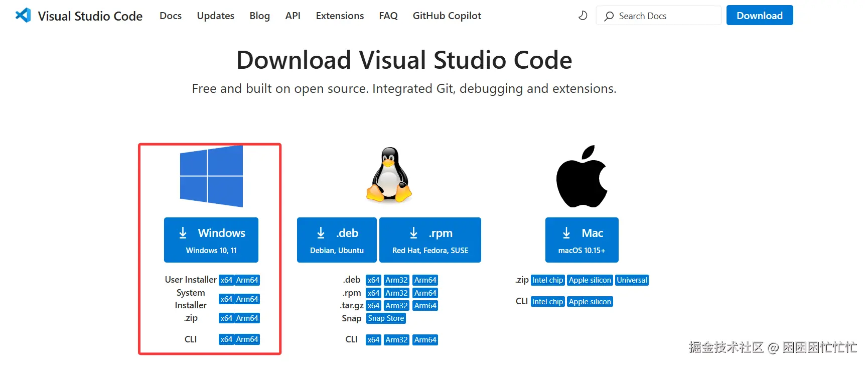
Task: Click the Apple logo image
Action: coord(582,176)
